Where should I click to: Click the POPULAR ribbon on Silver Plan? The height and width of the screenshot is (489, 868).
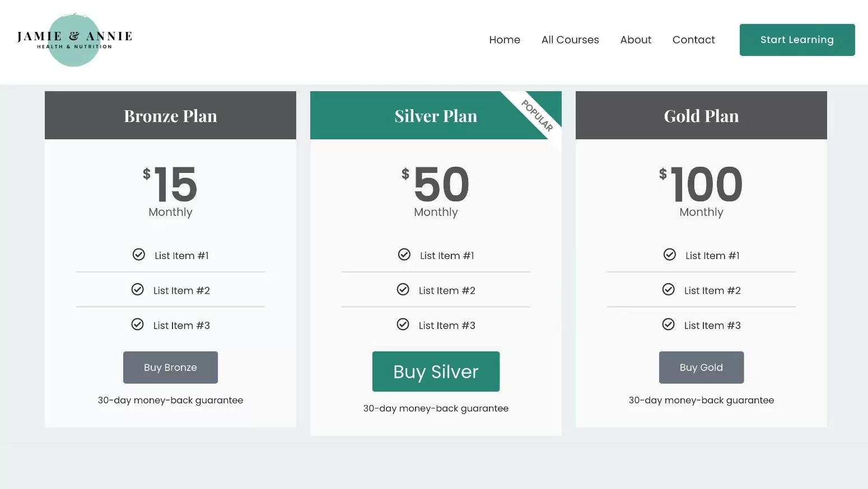click(537, 115)
